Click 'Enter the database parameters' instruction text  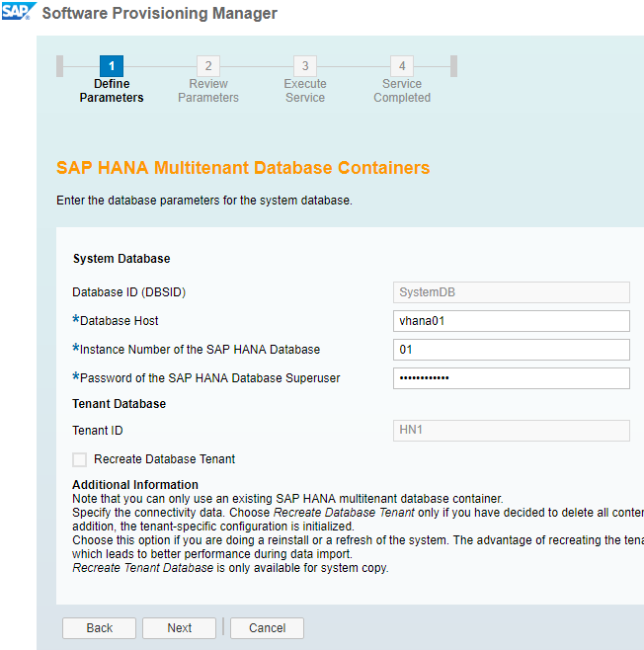(204, 201)
